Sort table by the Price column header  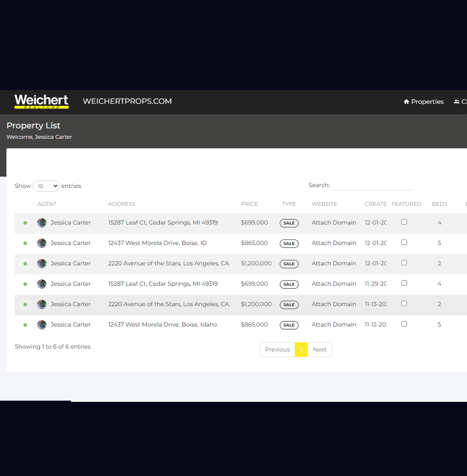(249, 204)
